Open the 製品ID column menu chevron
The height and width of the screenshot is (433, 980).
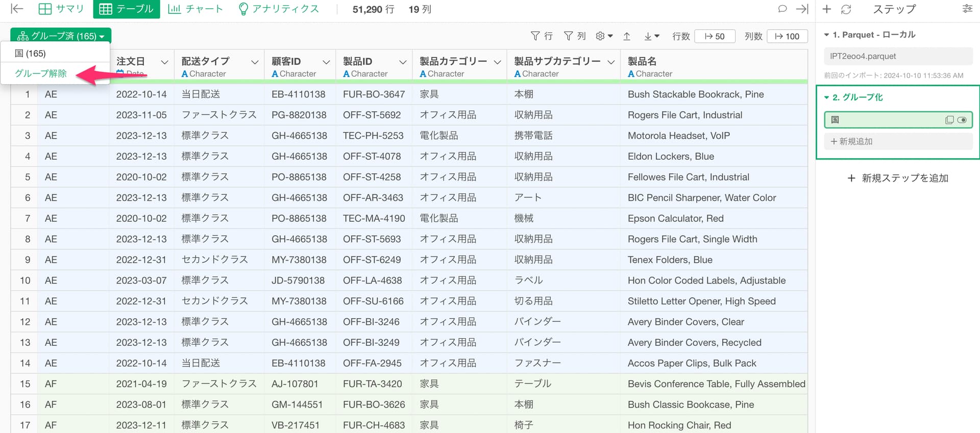pos(403,62)
